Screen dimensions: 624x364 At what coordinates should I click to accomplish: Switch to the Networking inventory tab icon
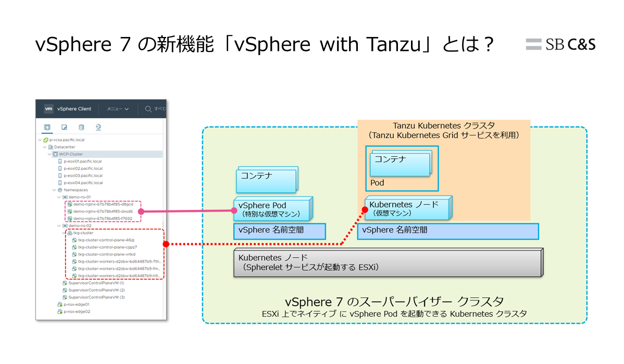pos(98,127)
